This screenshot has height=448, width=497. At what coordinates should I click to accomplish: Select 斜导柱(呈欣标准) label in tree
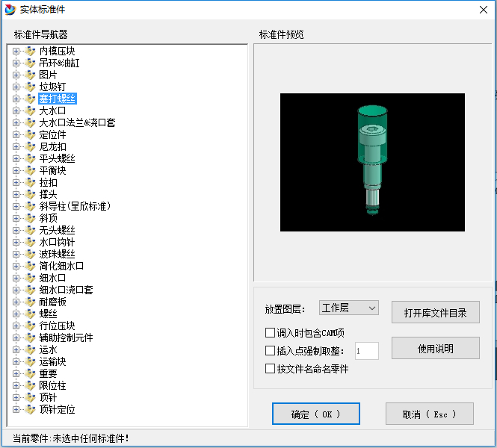pyautogui.click(x=75, y=206)
